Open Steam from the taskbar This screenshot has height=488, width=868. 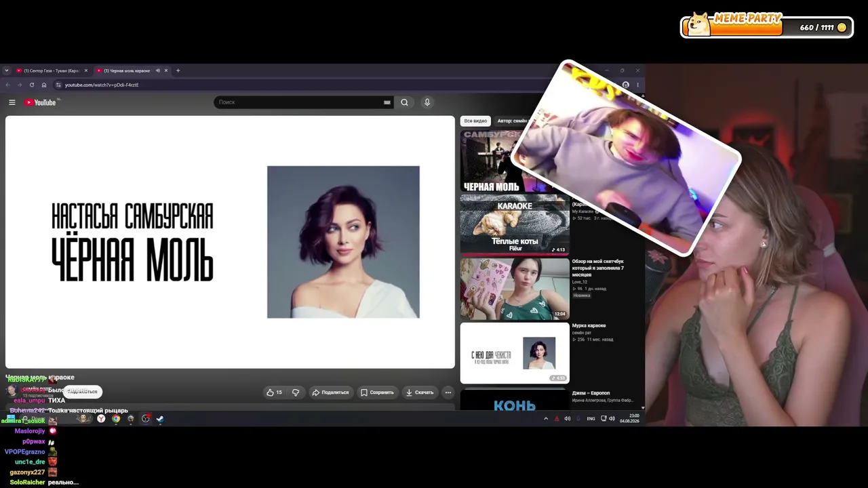pyautogui.click(x=160, y=419)
